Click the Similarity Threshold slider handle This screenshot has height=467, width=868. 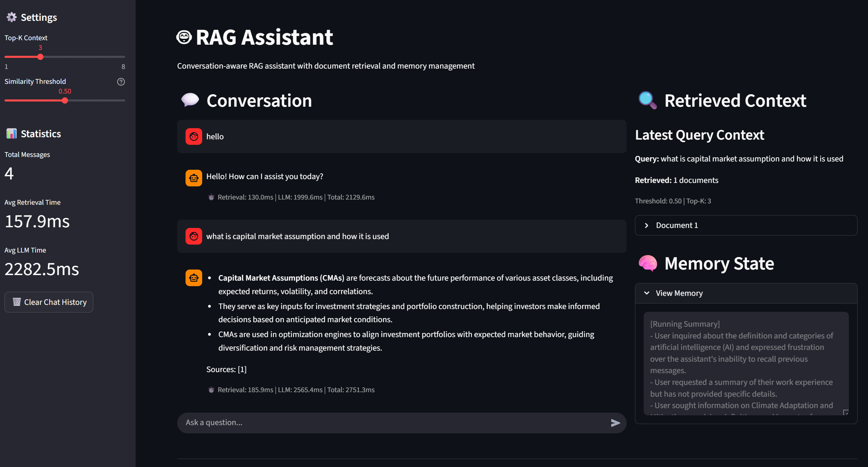[65, 101]
